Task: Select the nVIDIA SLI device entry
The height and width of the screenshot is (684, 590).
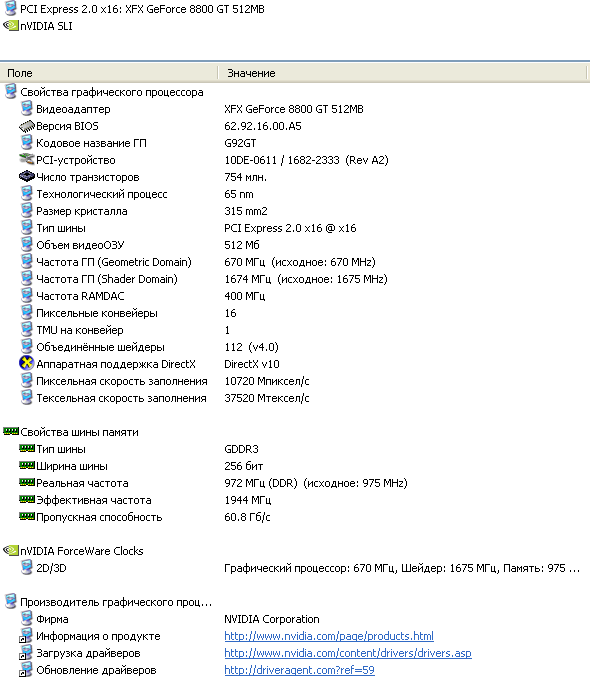Action: click(x=46, y=26)
